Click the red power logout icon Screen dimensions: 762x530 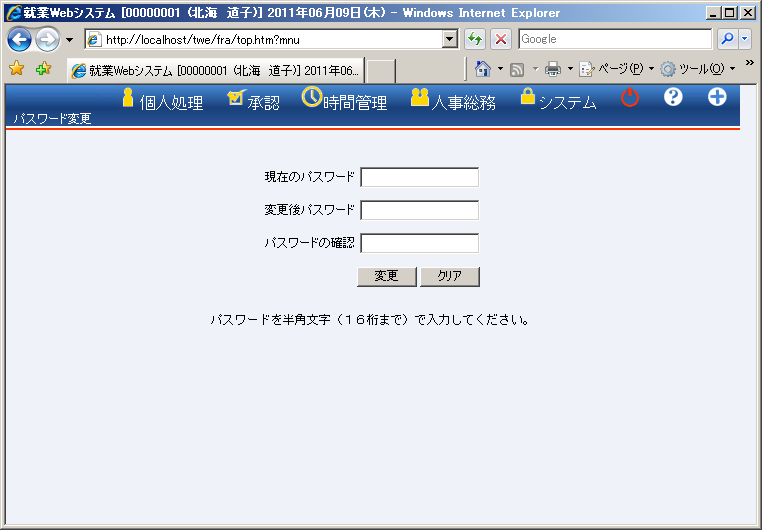coord(630,98)
